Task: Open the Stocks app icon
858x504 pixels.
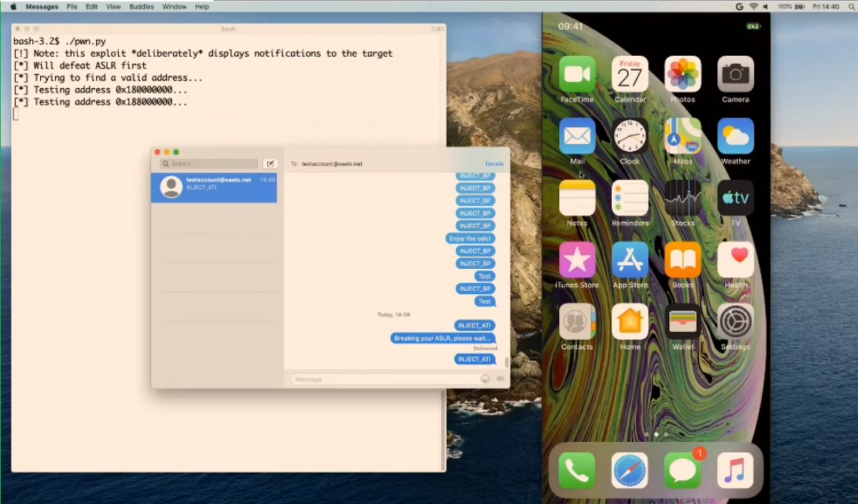Action: (x=683, y=198)
